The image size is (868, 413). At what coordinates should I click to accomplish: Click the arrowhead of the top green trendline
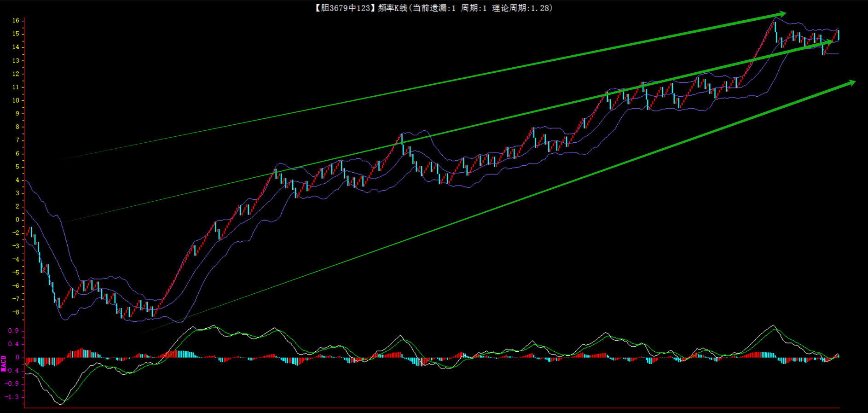pyautogui.click(x=781, y=14)
